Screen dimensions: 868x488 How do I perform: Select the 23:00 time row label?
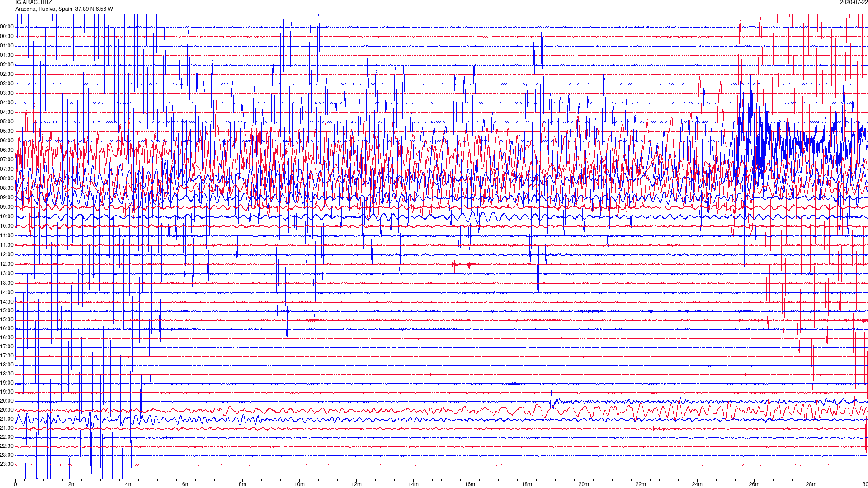coord(7,455)
